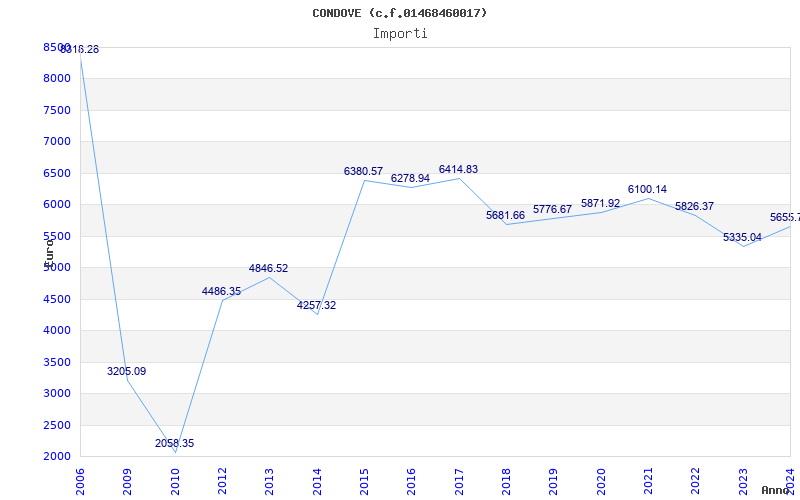Click the y-axis value 4500

click(x=57, y=299)
